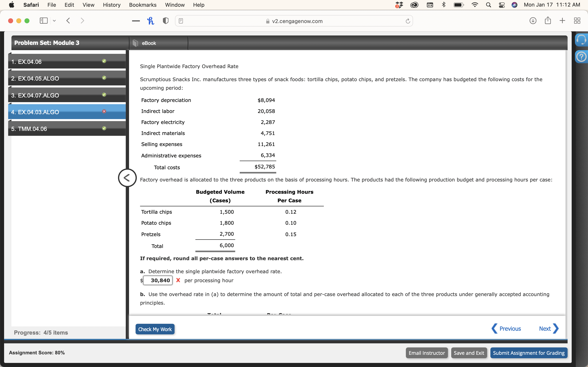Click the Share icon in Safari toolbar
The image size is (588, 367).
(548, 21)
